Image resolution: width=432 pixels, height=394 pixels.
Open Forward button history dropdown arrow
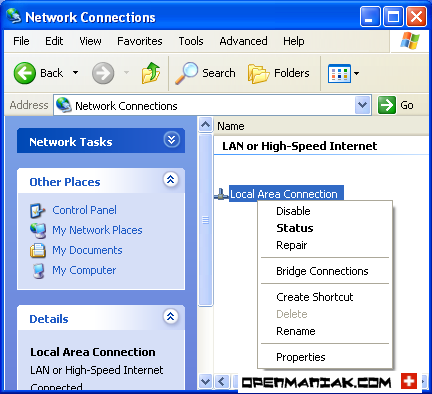[126, 73]
